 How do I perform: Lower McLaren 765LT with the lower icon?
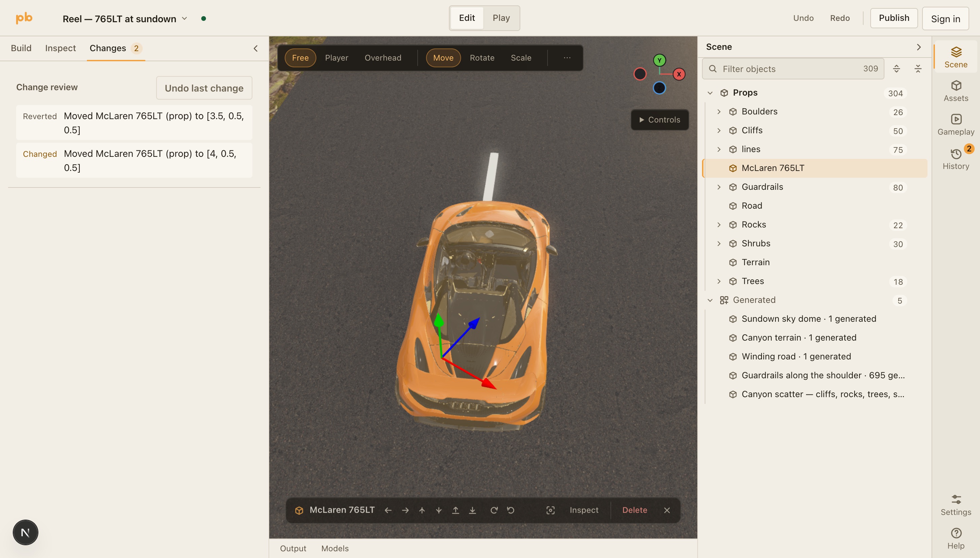pos(472,510)
